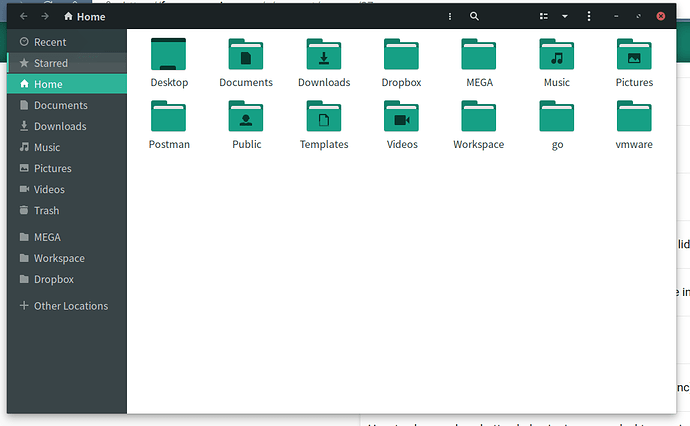The image size is (690, 426).
Task: Open the Documents folder in the grid
Action: 246,54
